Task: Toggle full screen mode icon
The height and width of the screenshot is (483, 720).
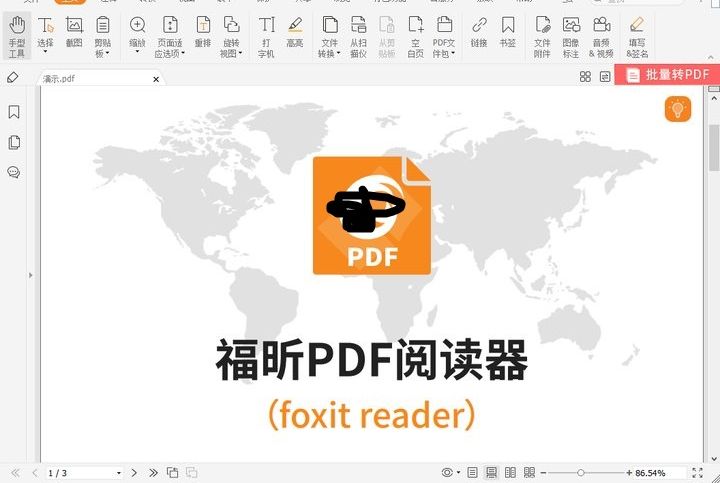Action: click(x=698, y=472)
